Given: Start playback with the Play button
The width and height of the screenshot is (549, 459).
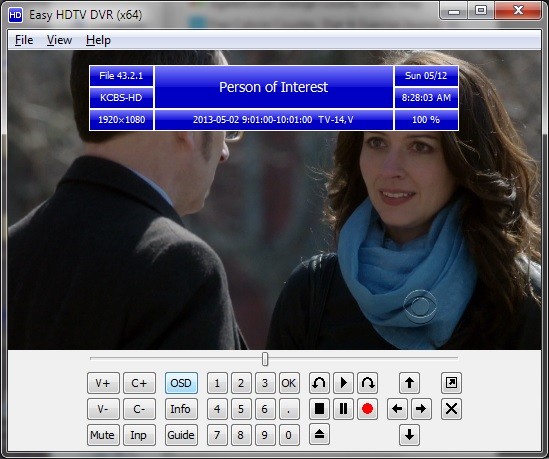Looking at the screenshot, I should (343, 383).
